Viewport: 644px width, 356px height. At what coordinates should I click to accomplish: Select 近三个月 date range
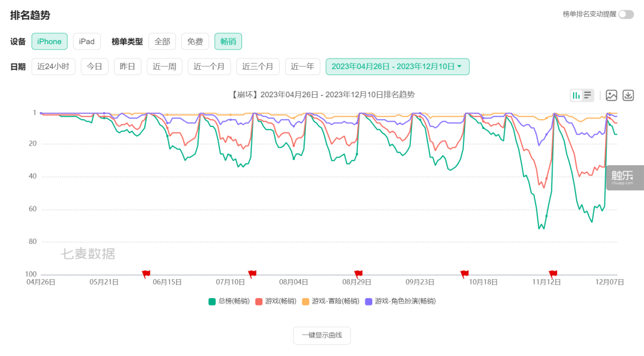258,67
